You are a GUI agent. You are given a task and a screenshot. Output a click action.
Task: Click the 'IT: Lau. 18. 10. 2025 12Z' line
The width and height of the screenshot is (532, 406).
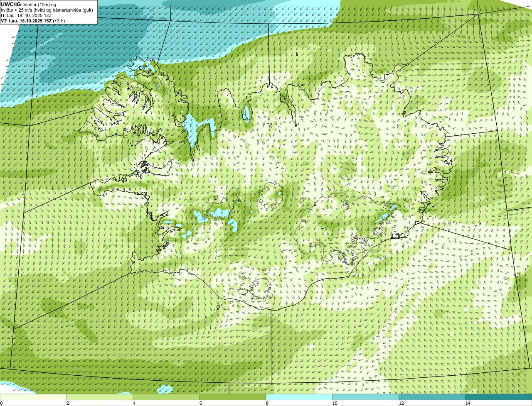coord(26,15)
